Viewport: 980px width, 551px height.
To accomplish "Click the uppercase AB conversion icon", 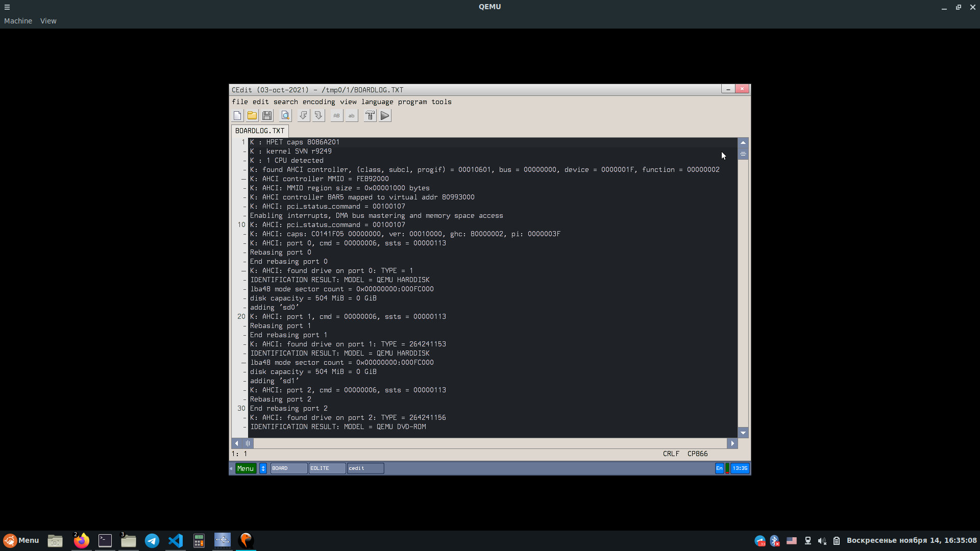I will click(336, 116).
